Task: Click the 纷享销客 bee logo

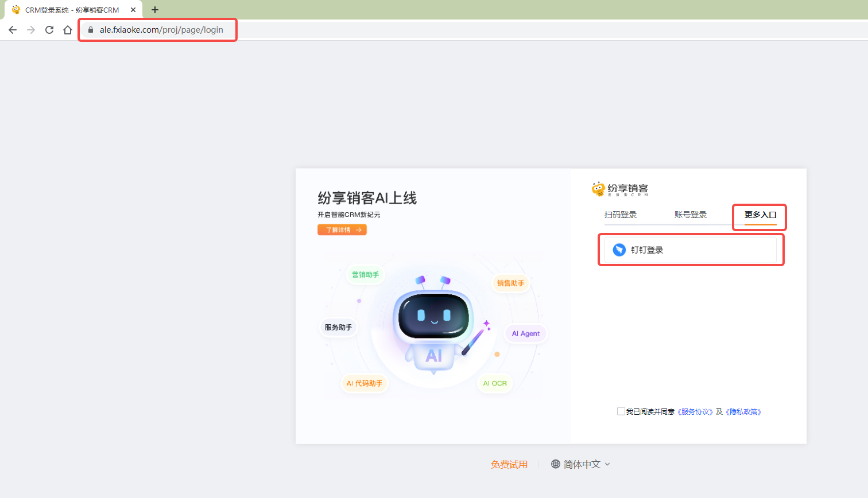Action: [x=620, y=189]
